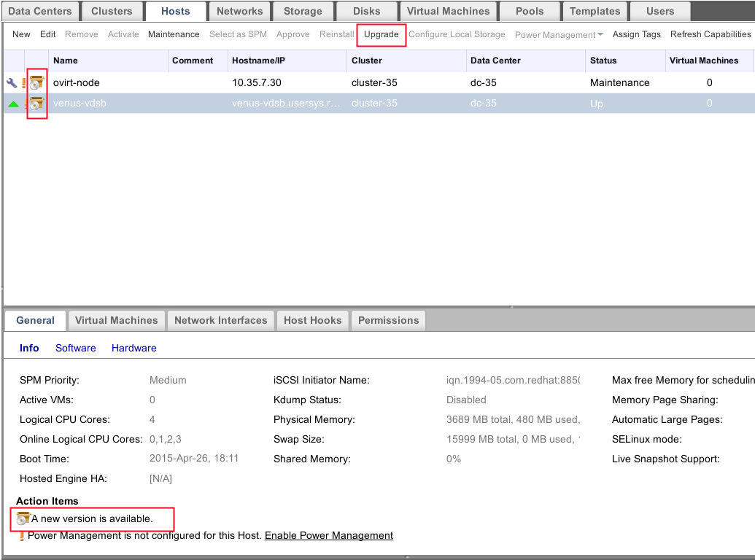The height and width of the screenshot is (560, 755).
Task: Switch to the Virtual Machines main tab
Action: pyautogui.click(x=448, y=11)
